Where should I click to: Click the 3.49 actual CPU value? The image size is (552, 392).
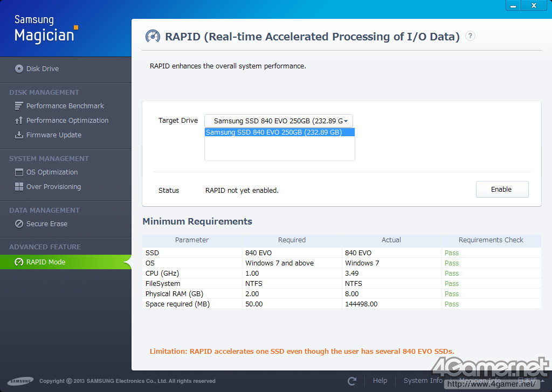[x=351, y=273]
